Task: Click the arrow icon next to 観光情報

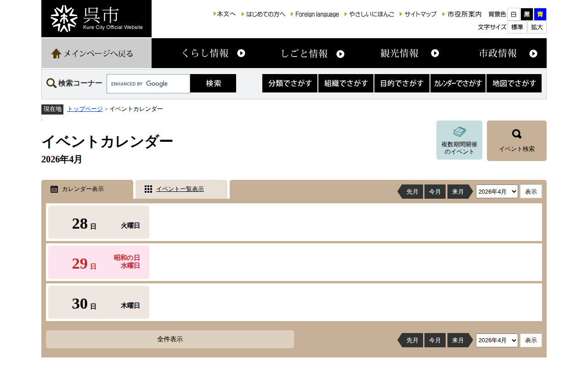Action: coord(435,53)
